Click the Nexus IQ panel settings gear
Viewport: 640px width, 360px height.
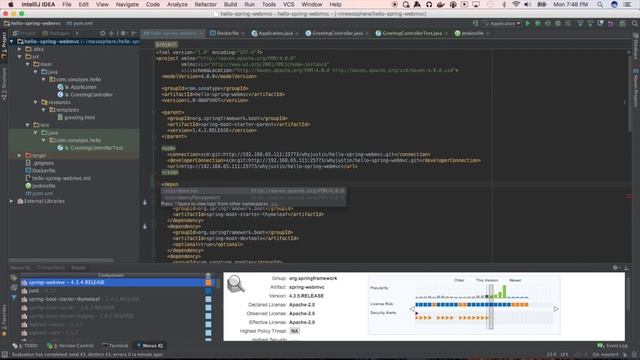coord(615,268)
